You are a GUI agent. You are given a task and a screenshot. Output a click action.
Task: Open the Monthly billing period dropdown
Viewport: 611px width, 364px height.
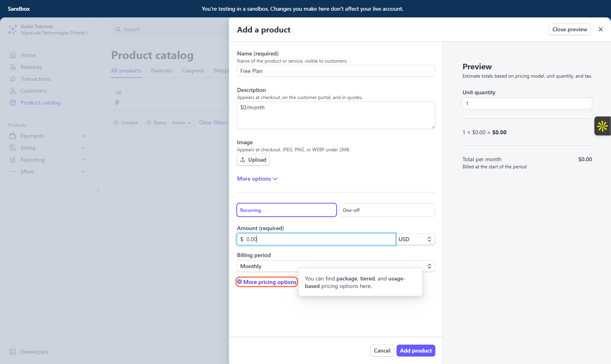336,266
